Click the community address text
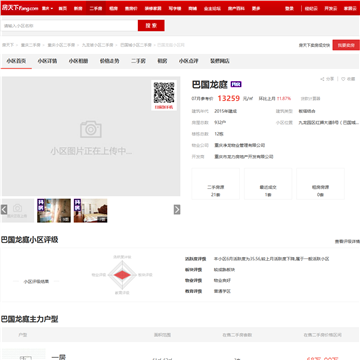The image size is (360, 360). tap(329, 123)
